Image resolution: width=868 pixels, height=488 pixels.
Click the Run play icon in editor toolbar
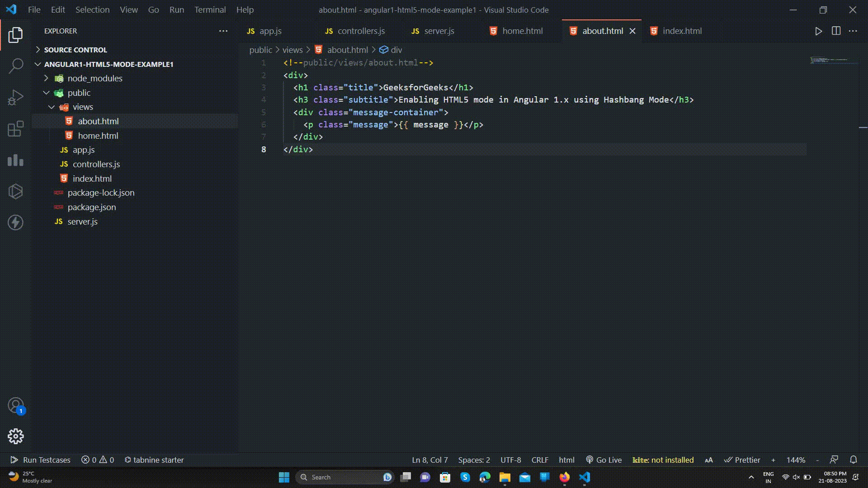tap(818, 31)
